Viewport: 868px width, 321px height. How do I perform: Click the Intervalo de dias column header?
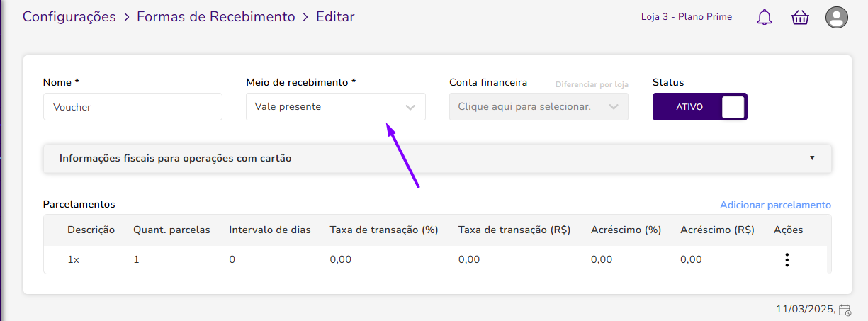pyautogui.click(x=270, y=230)
